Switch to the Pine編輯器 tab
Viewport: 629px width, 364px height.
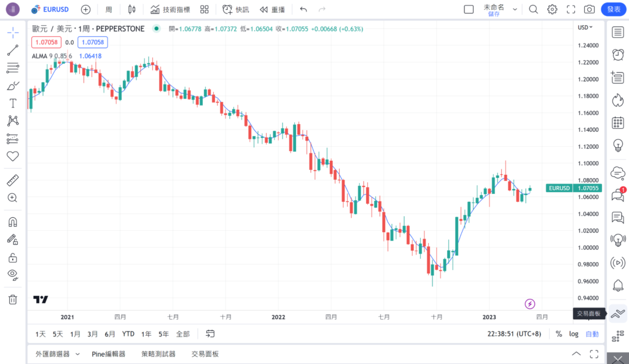tap(109, 354)
